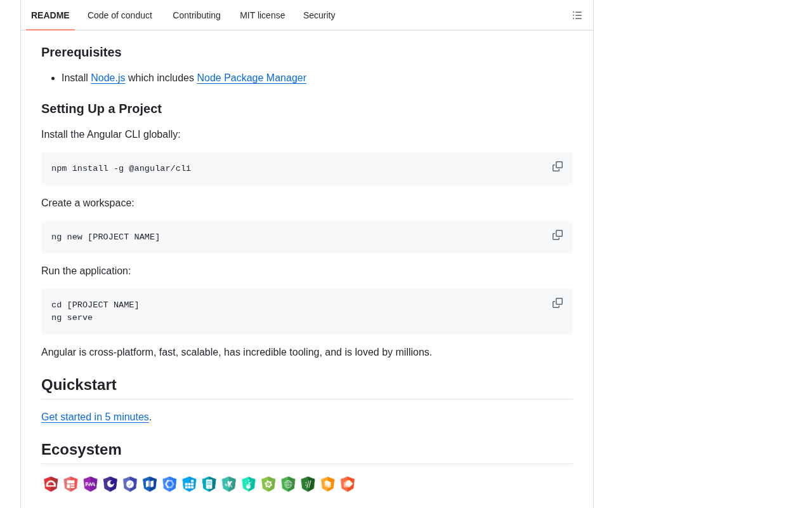This screenshot has width=812, height=508.
Task: Open the README outline list icon
Action: (x=577, y=15)
